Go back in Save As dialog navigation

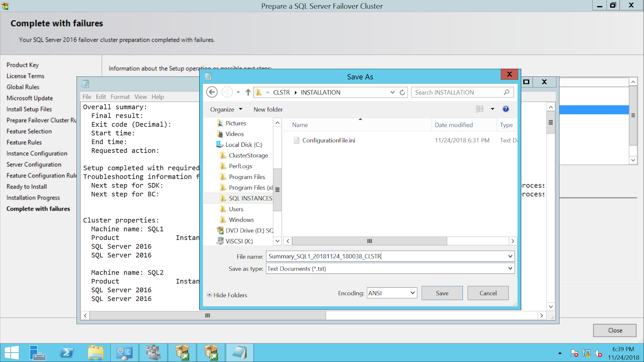click(x=212, y=92)
